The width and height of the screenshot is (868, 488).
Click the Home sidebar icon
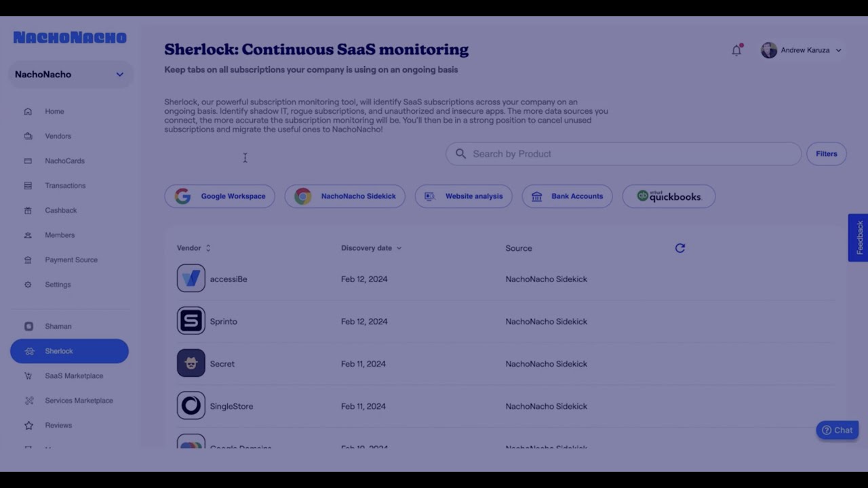pos(28,112)
